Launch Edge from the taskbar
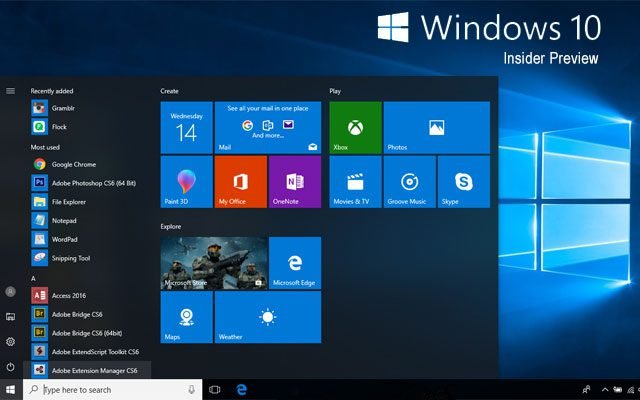 tap(242, 390)
